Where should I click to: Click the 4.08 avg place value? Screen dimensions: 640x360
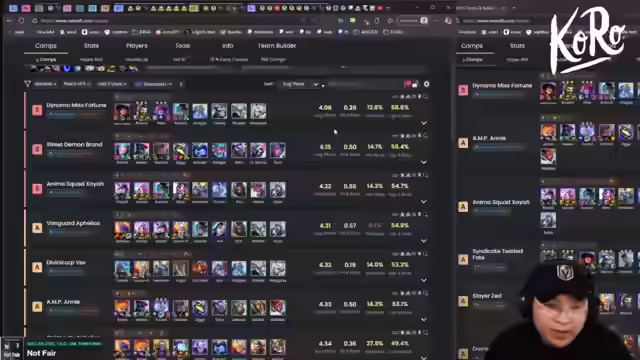click(x=325, y=108)
